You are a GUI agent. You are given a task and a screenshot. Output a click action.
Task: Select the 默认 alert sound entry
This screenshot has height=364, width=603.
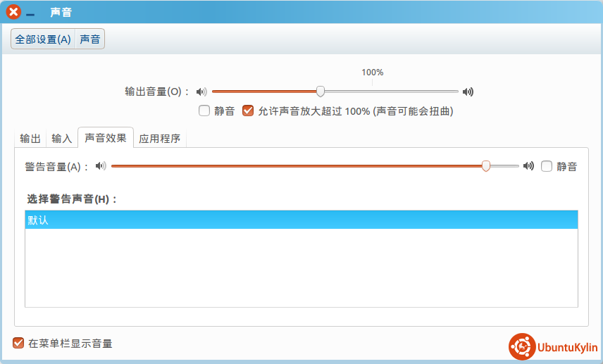[301, 220]
